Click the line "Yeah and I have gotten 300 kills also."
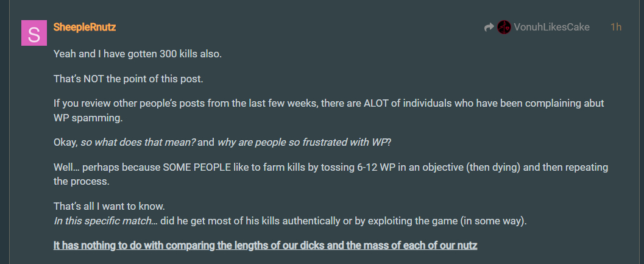The width and height of the screenshot is (644, 264). point(138,54)
